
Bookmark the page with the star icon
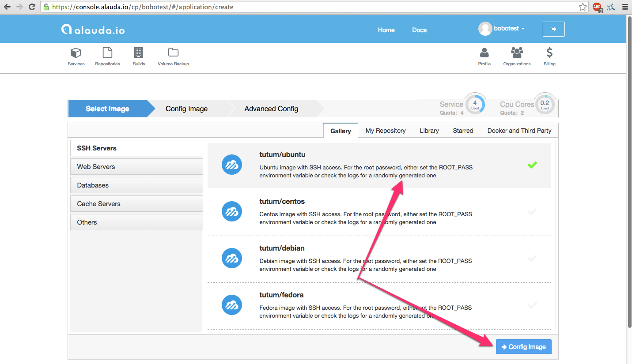[583, 7]
